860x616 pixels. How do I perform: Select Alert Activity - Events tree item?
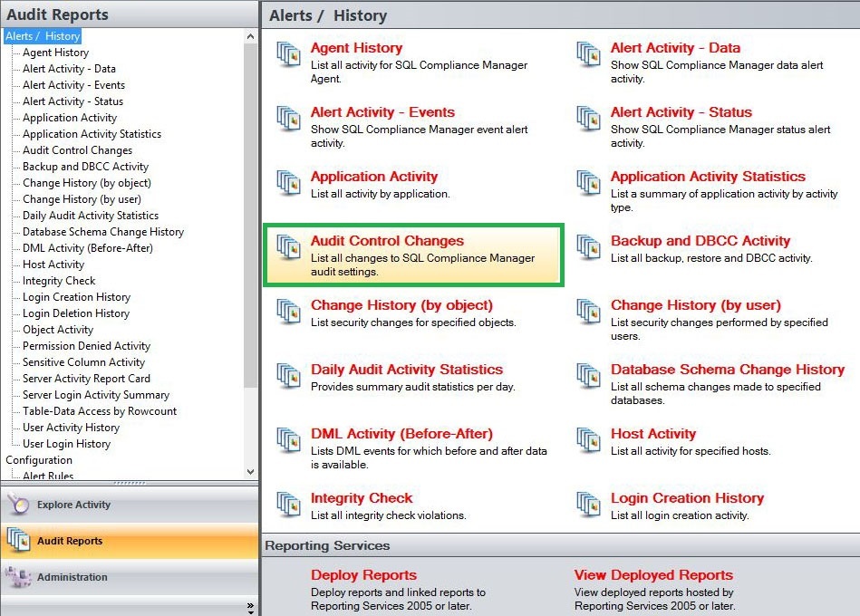click(73, 85)
